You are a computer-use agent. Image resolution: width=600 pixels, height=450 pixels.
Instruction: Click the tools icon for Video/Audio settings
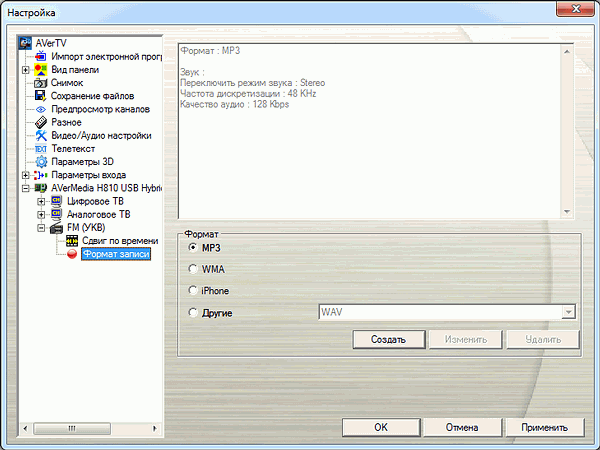(41, 135)
